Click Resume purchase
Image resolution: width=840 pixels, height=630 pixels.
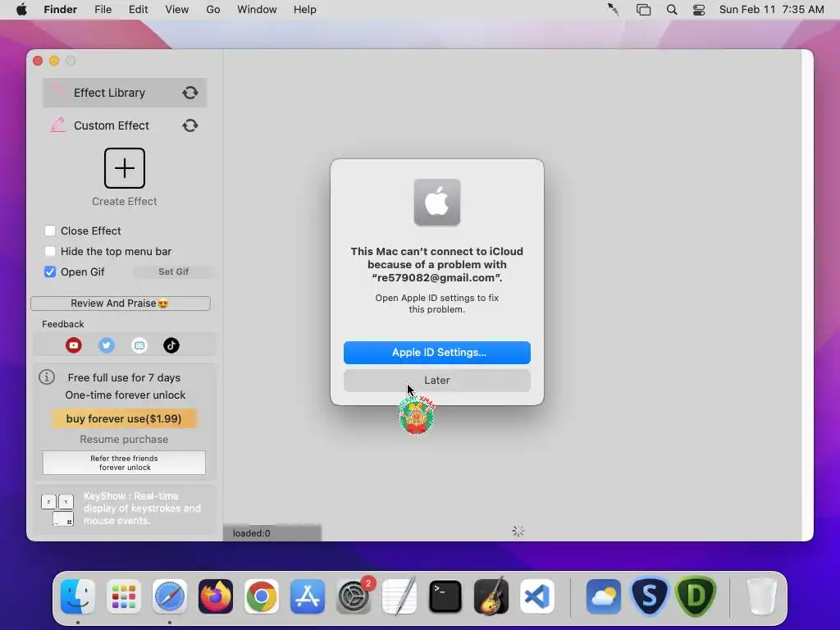pos(125,440)
